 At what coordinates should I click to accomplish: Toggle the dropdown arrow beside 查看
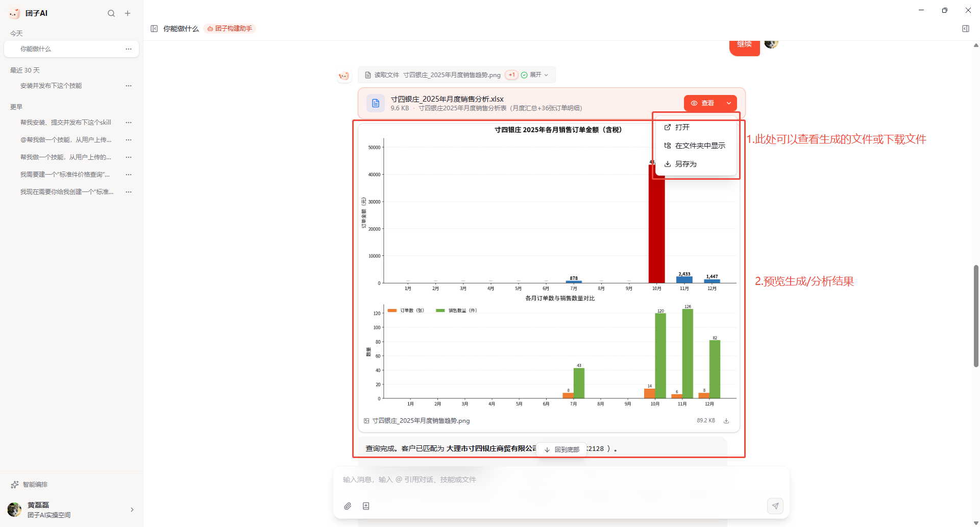729,103
